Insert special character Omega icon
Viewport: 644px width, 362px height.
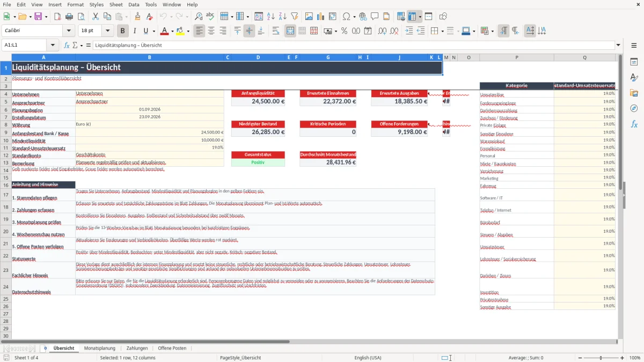click(x=346, y=17)
